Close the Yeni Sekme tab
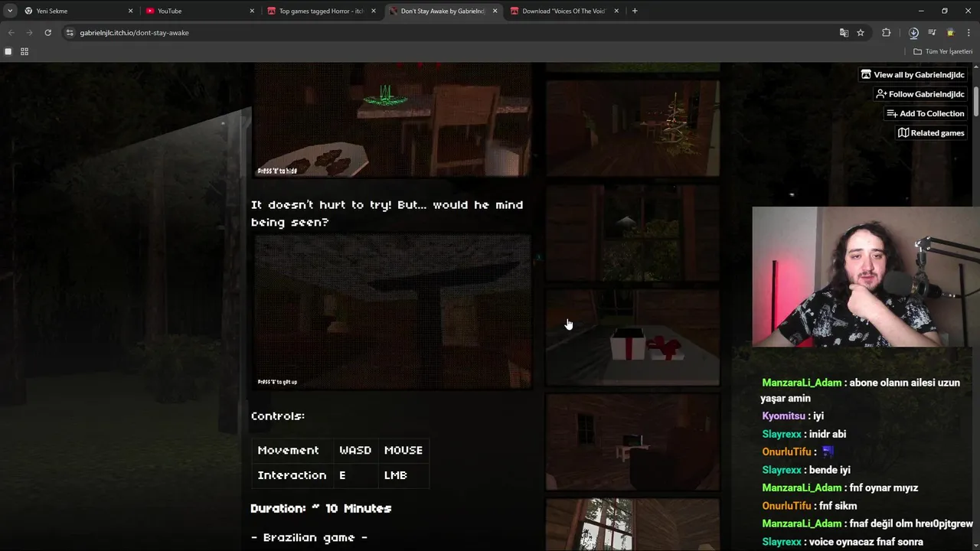 pyautogui.click(x=130, y=11)
